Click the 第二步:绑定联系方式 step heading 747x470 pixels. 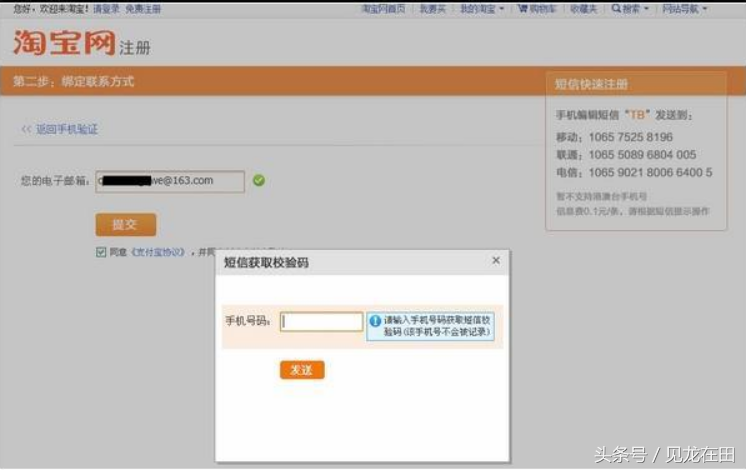click(x=73, y=81)
